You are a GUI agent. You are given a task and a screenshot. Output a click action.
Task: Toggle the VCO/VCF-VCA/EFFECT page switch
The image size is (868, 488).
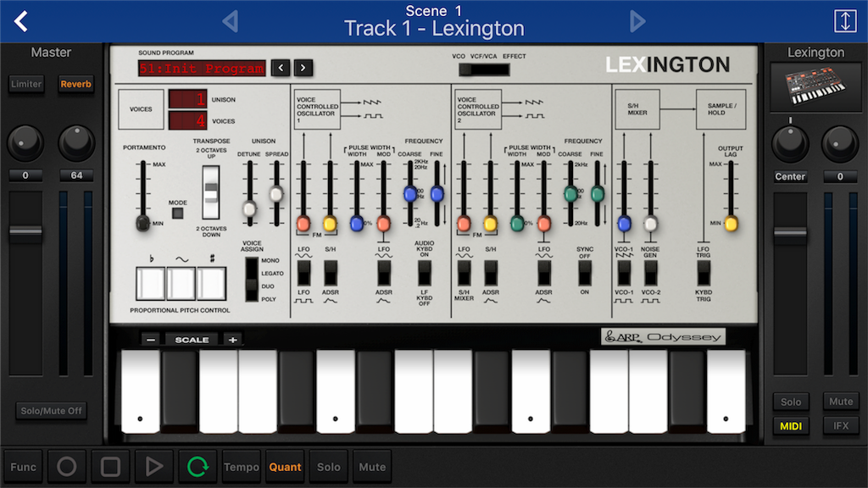click(x=484, y=69)
